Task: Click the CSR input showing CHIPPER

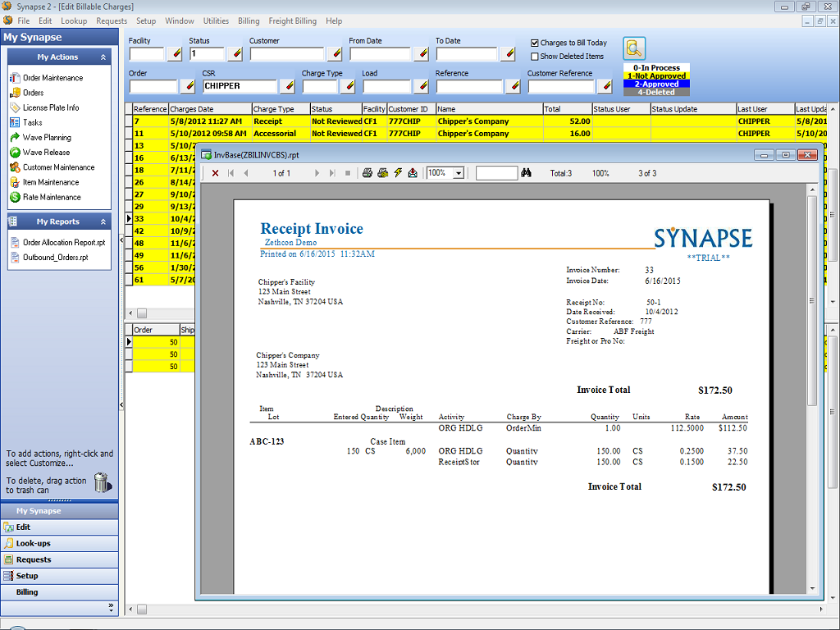Action: point(240,84)
